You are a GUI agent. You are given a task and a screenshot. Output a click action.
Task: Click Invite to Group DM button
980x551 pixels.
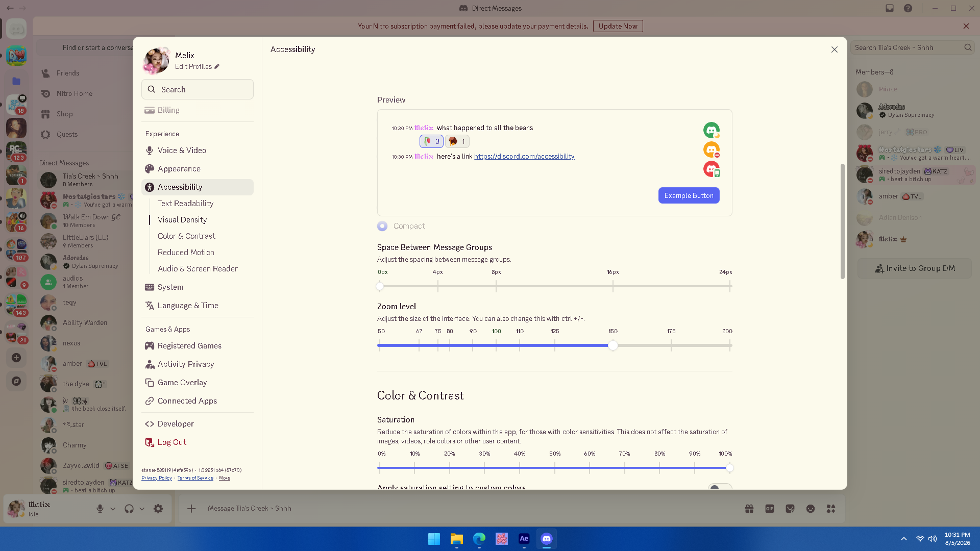(x=915, y=268)
